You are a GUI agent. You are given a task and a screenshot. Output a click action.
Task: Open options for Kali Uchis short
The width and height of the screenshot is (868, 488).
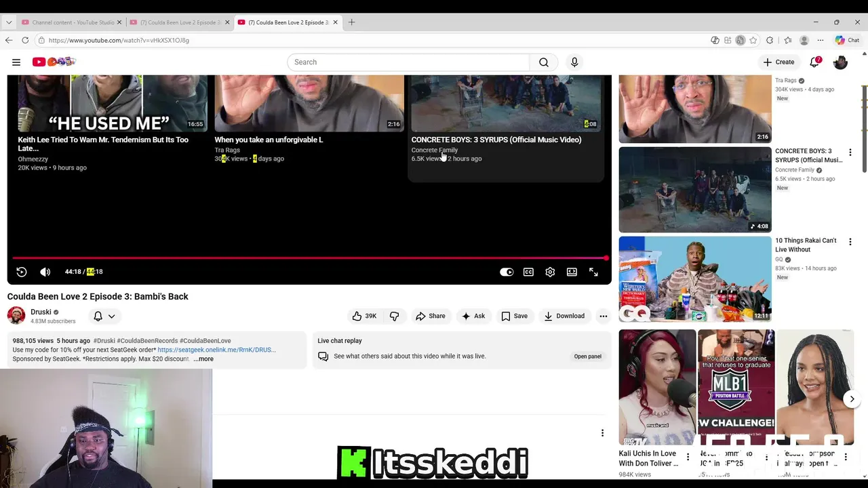[688, 457]
